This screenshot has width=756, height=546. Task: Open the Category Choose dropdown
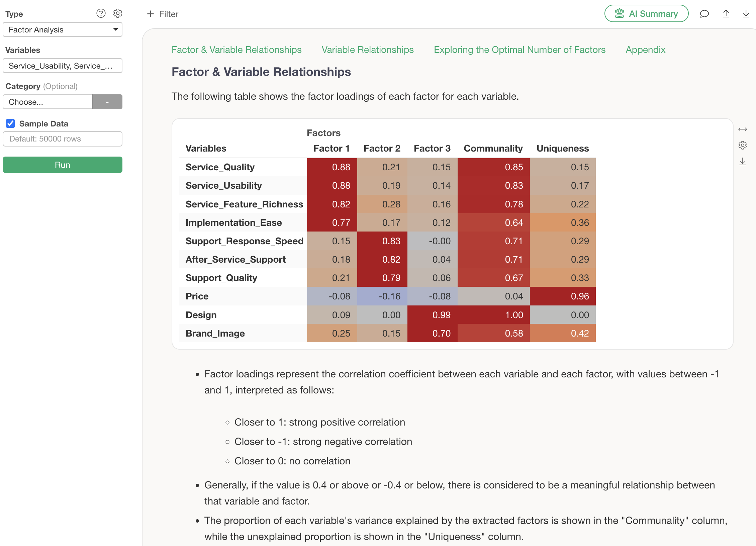pyautogui.click(x=48, y=102)
